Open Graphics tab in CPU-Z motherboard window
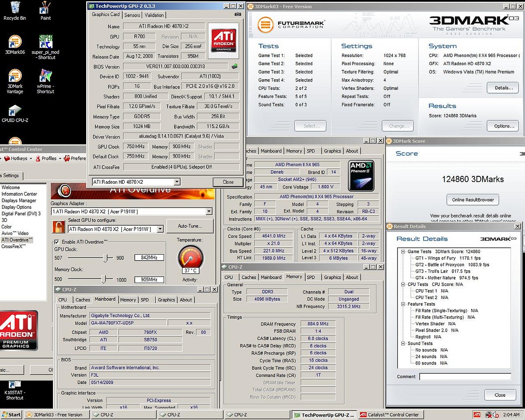The image size is (525, 420). point(166,300)
